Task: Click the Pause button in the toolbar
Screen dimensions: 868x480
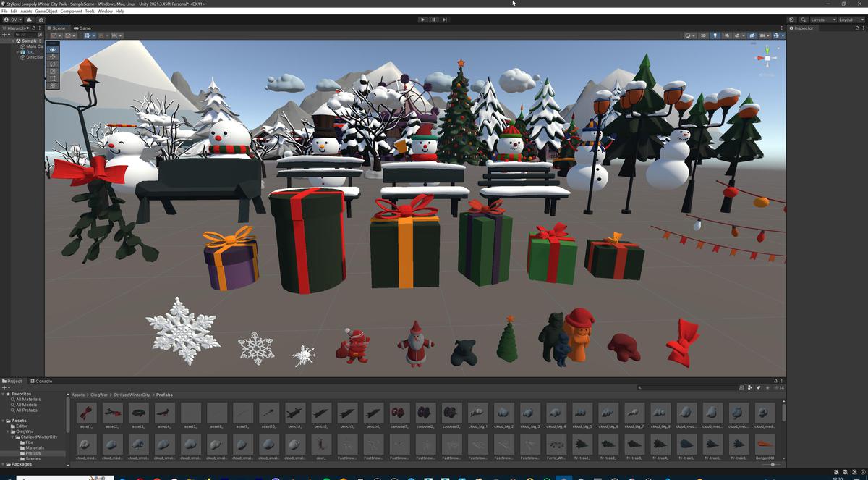Action: 434,20
